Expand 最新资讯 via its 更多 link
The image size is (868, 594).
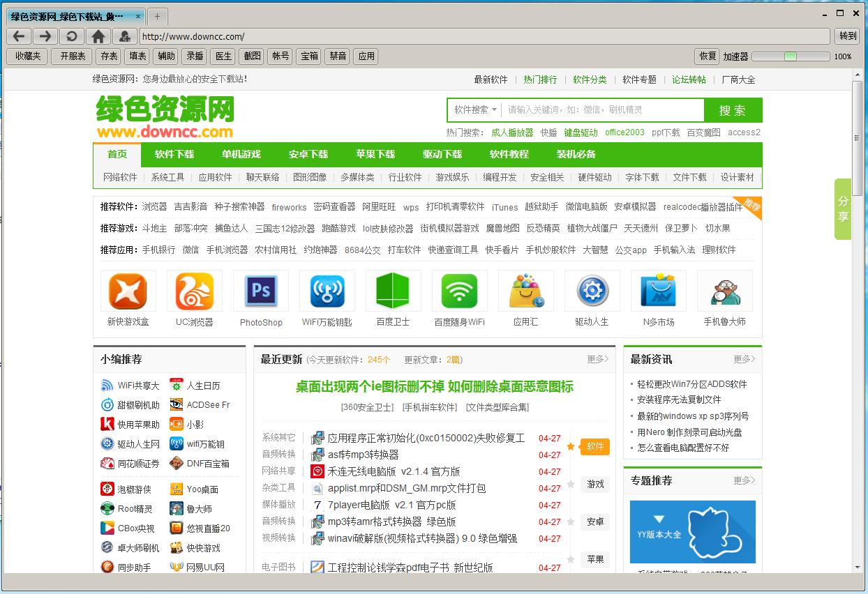[742, 359]
